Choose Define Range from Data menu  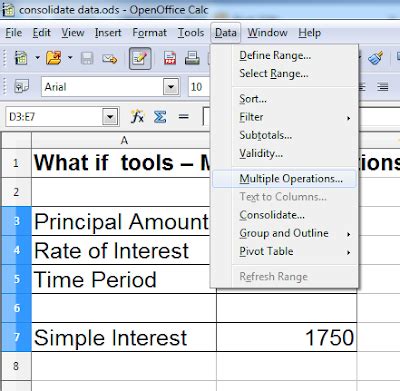284,55
